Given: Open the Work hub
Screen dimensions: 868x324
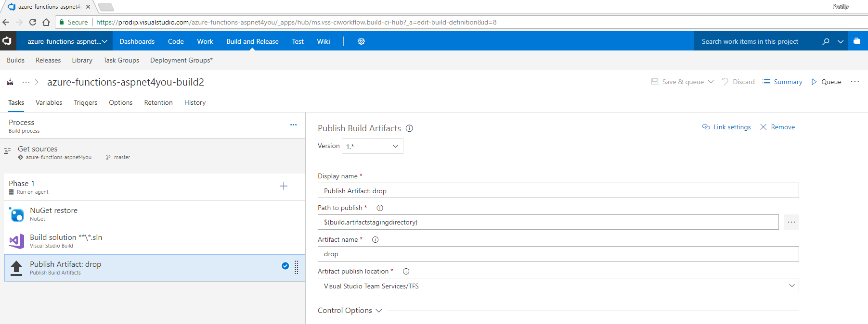Looking at the screenshot, I should 205,41.
